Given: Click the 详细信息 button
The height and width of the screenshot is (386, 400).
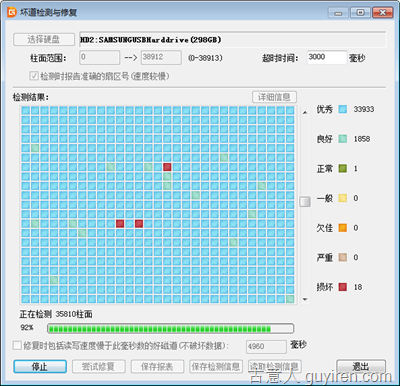Looking at the screenshot, I should [x=274, y=97].
